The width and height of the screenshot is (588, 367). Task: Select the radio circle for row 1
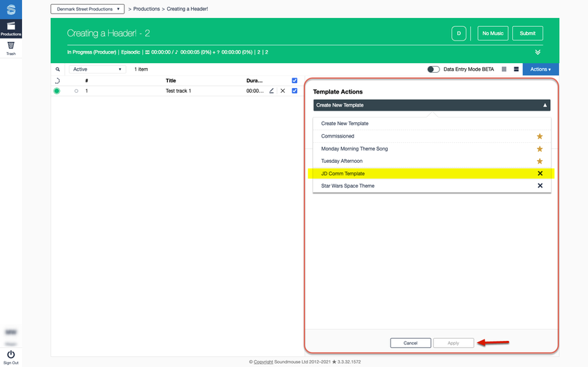point(76,91)
